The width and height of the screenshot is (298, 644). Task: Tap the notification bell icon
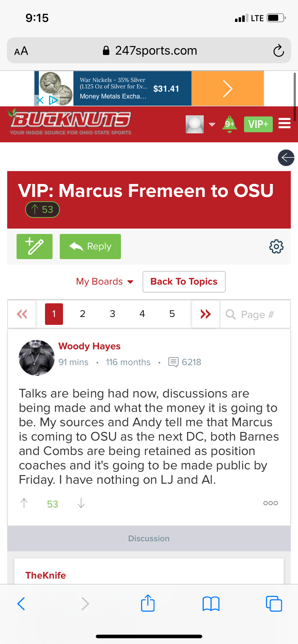point(230,124)
